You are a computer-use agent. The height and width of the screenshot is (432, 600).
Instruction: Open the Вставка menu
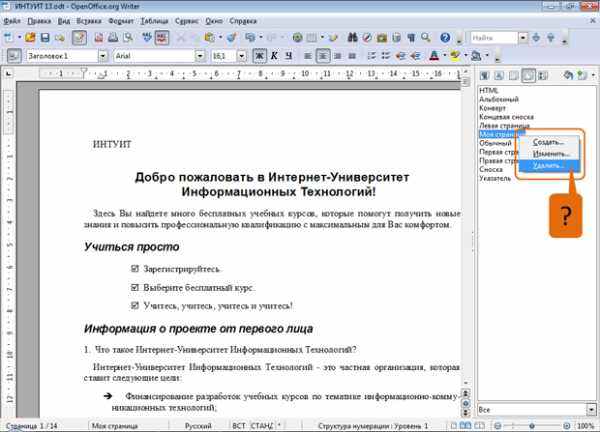pos(88,21)
